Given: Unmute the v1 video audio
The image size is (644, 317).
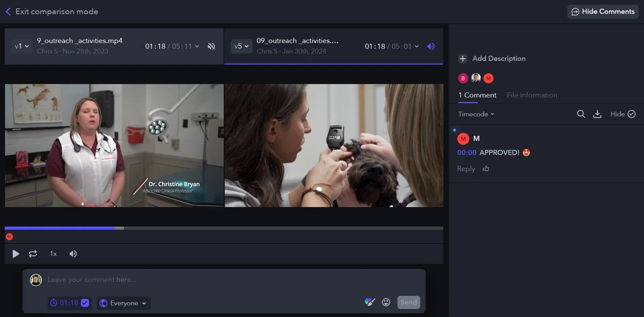Looking at the screenshot, I should [211, 46].
